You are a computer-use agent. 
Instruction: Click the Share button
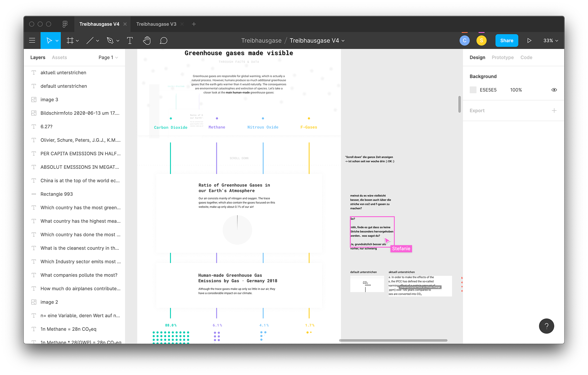point(507,40)
